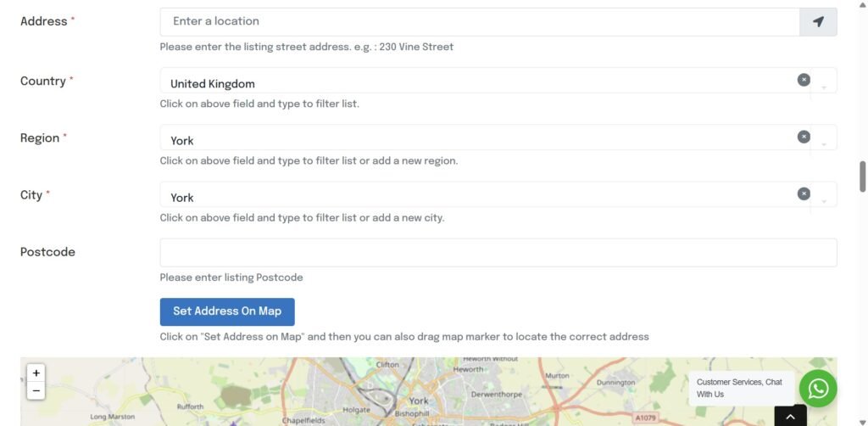The height and width of the screenshot is (426, 868).
Task: Click the page vertical scrollbar thumb
Action: 863,177
